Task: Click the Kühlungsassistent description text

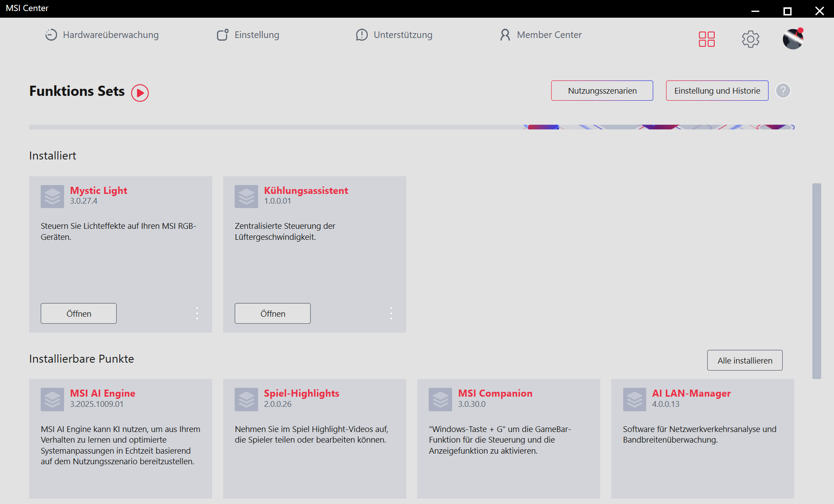Action: tap(285, 231)
